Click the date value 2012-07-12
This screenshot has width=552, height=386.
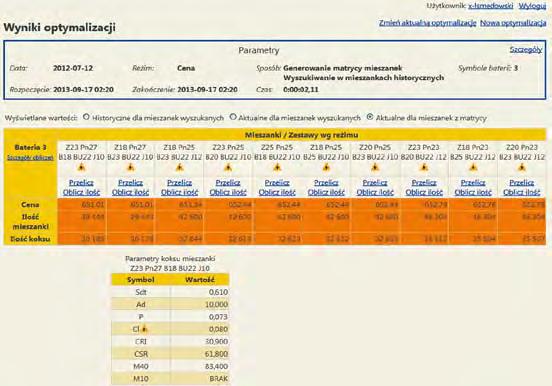coord(73,68)
